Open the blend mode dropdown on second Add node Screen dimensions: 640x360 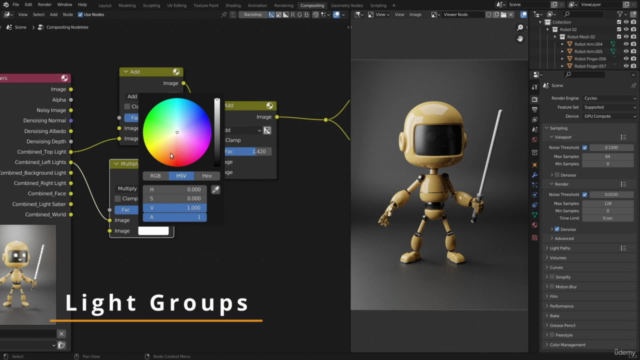pyautogui.click(x=243, y=130)
